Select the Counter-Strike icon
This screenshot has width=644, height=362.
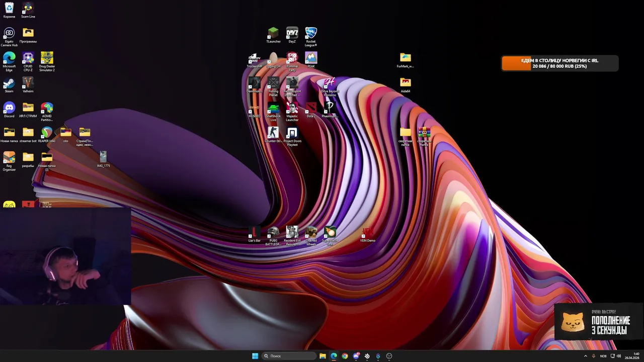[273, 135]
